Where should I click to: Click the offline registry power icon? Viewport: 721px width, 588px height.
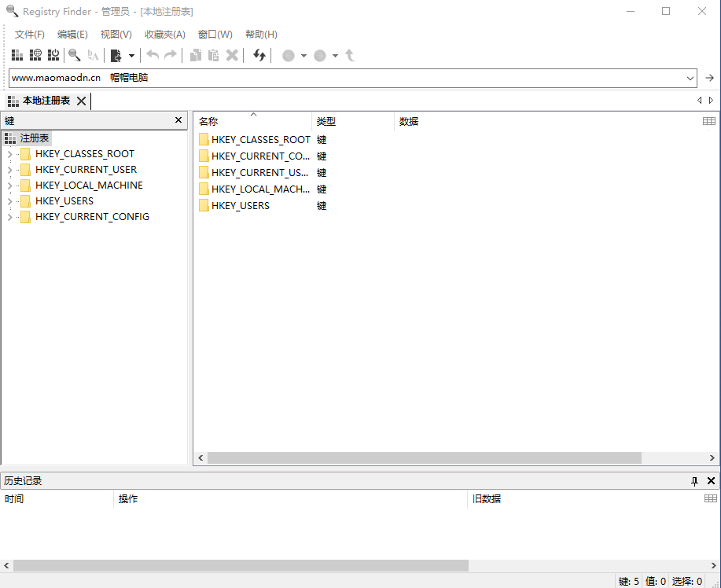(x=53, y=55)
